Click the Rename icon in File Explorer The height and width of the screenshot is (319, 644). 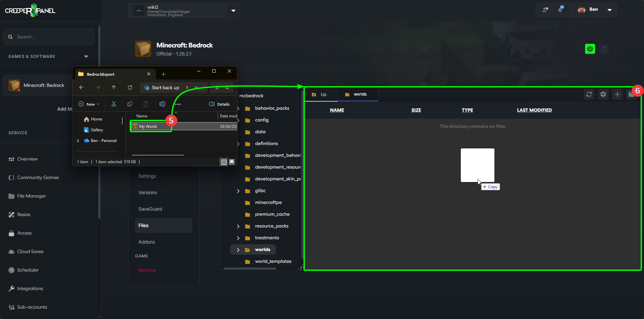[x=162, y=104]
